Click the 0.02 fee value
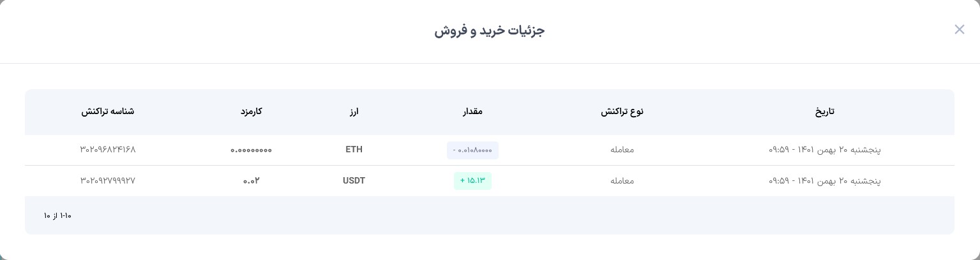This screenshot has height=260, width=980. point(251,181)
